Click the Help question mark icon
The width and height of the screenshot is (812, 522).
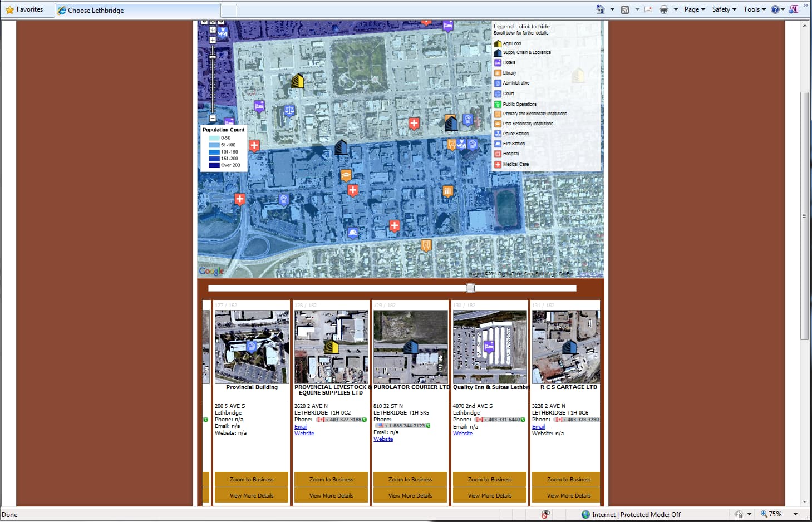click(x=775, y=9)
